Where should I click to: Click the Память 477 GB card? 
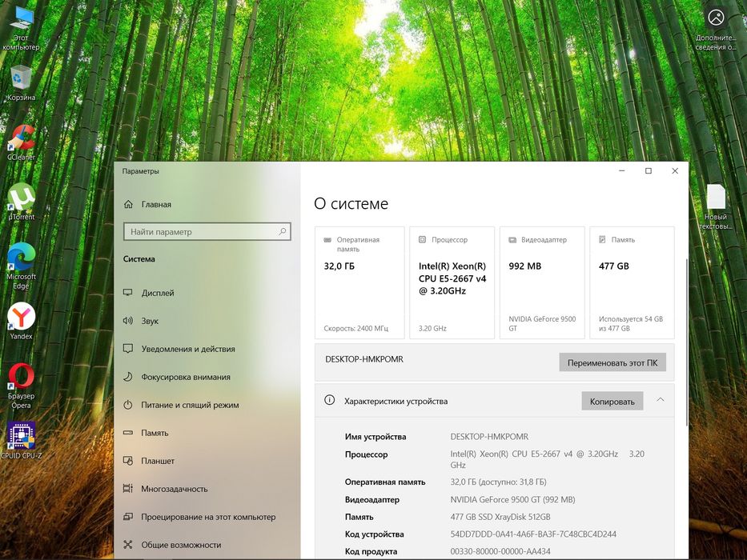point(633,283)
